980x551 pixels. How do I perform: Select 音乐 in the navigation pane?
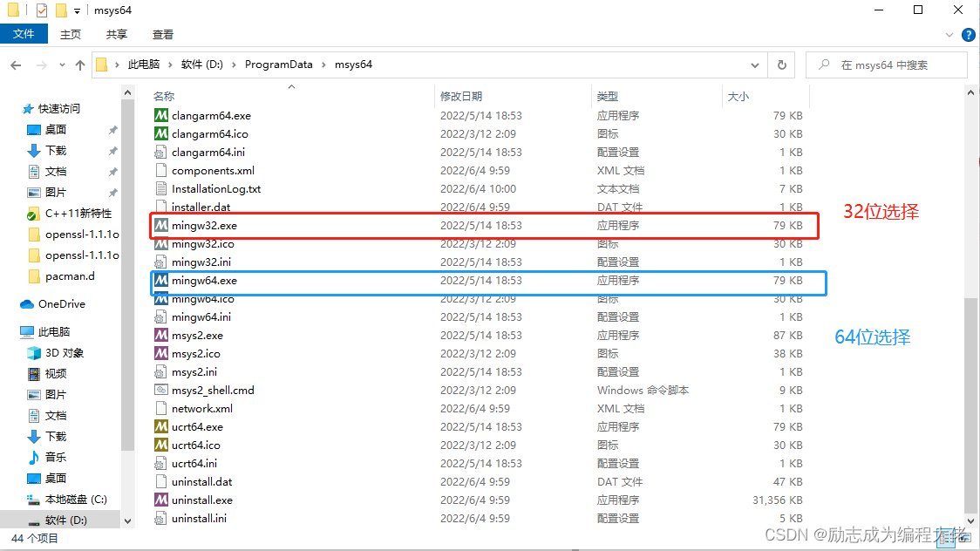[56, 458]
